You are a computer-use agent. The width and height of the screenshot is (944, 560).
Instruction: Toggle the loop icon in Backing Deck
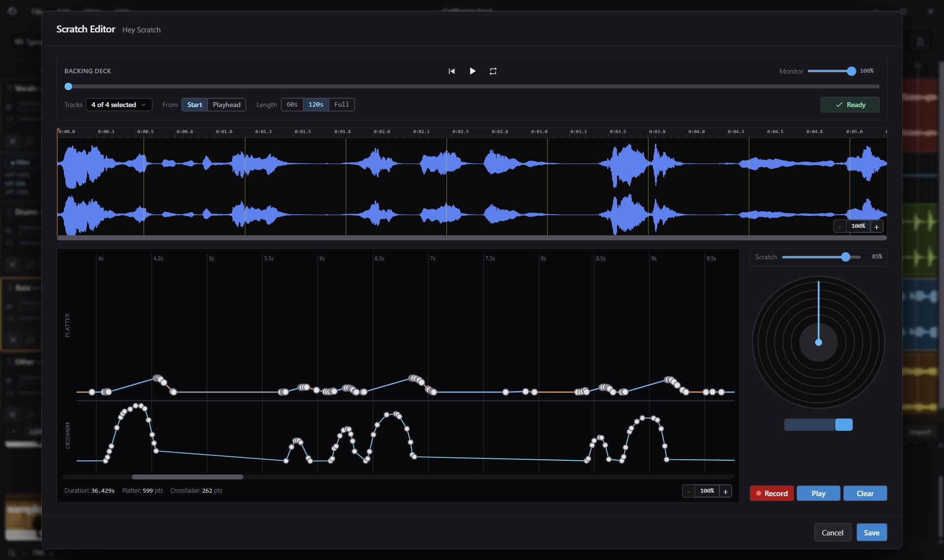[x=493, y=71]
